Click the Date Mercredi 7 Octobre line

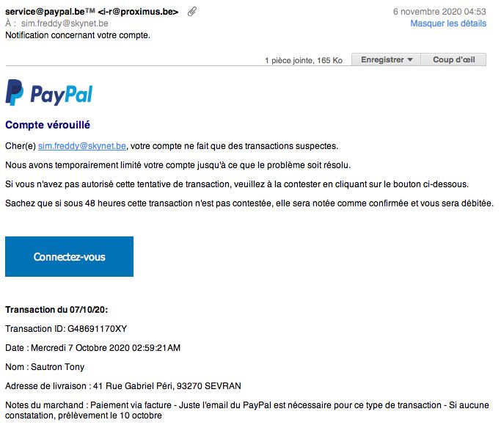[x=93, y=347]
